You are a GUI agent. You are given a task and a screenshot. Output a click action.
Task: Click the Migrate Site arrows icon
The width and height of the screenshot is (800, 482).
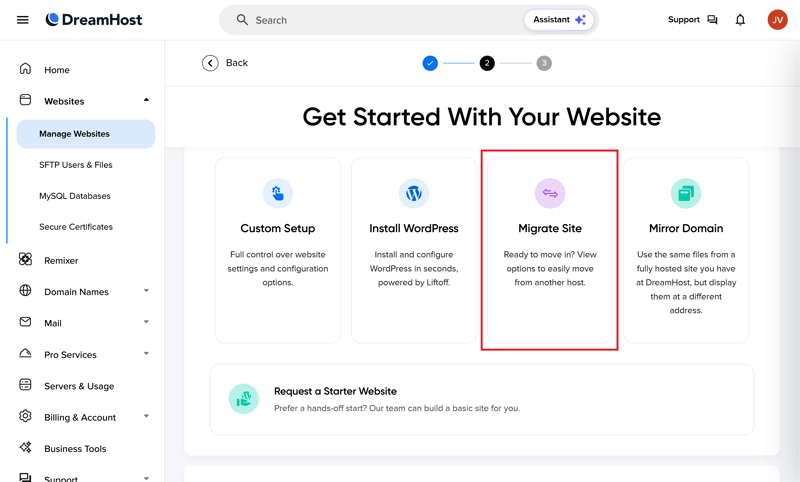click(550, 193)
